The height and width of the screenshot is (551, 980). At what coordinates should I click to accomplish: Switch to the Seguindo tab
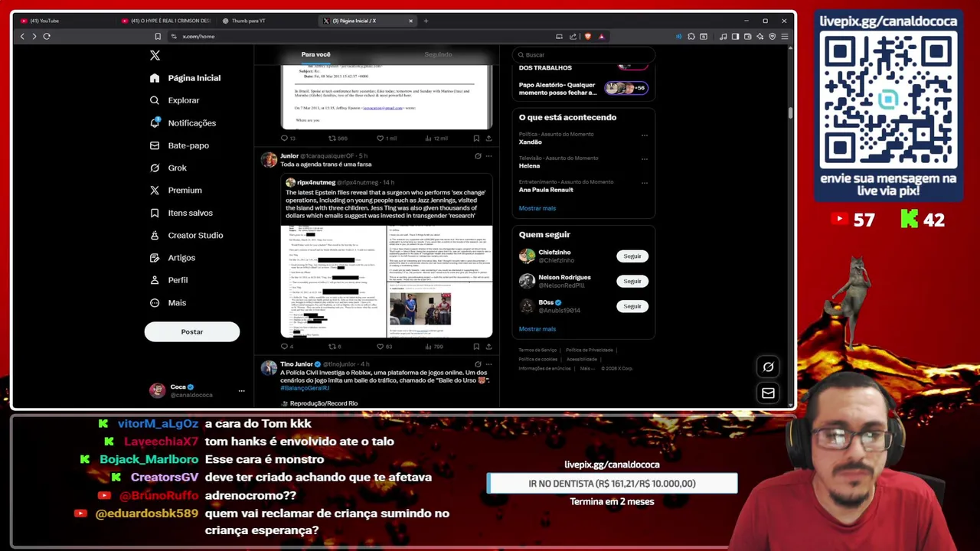point(438,54)
